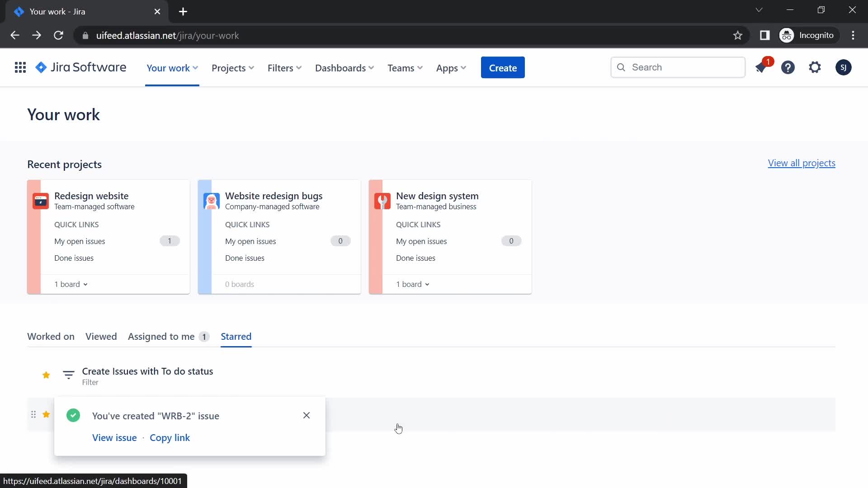
Task: Go forward in browser history
Action: pos(37,35)
